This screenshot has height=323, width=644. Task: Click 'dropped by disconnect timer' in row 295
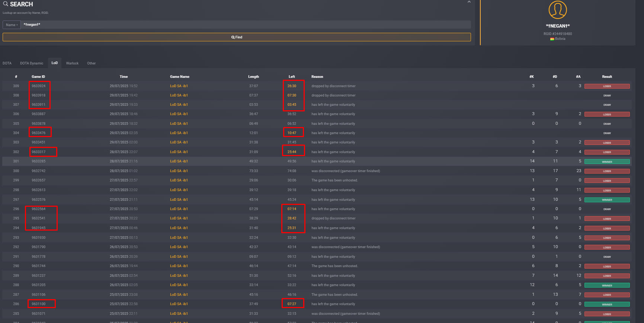(333, 218)
